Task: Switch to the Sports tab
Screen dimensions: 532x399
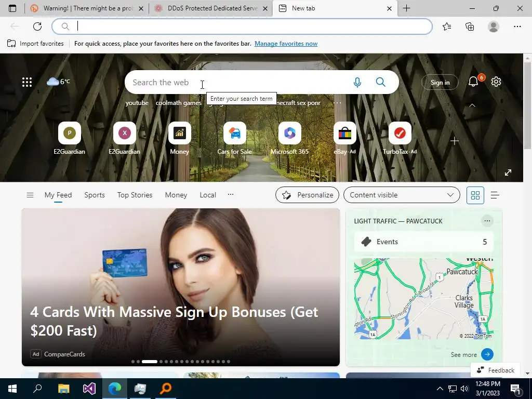Action: (95, 195)
